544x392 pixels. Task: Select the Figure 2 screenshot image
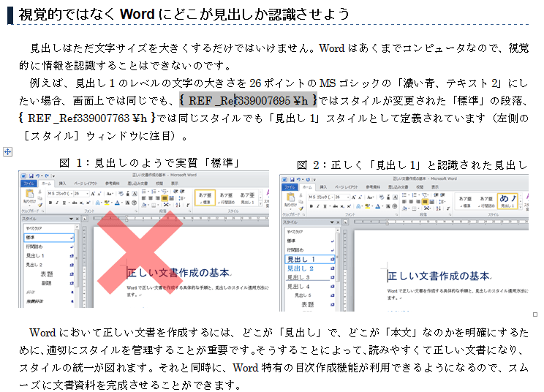404,243
